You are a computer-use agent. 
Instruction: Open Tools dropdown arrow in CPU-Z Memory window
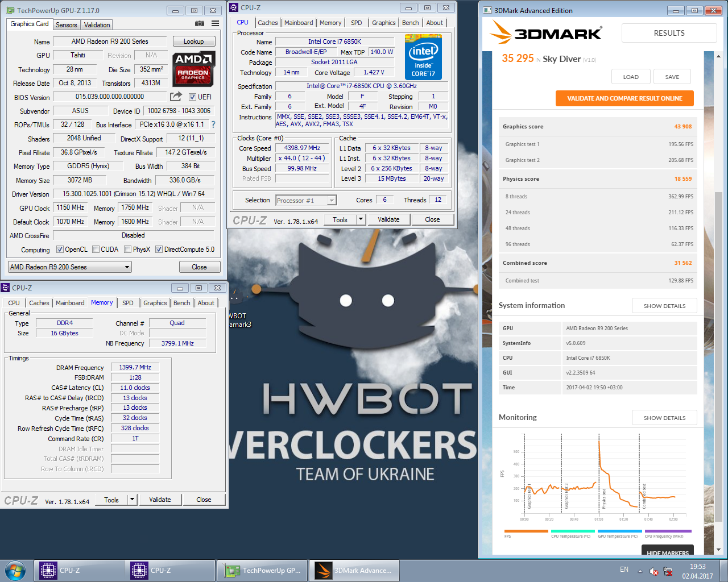[x=132, y=500]
